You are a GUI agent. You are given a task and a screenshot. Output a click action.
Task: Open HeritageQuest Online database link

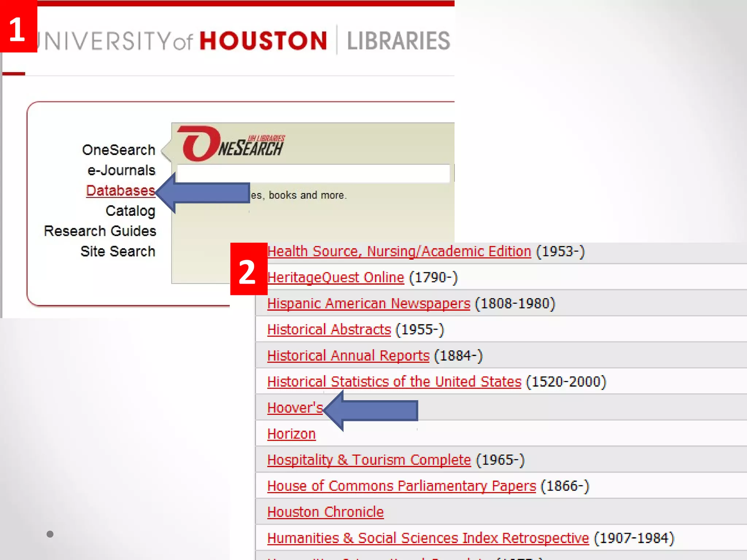(336, 278)
